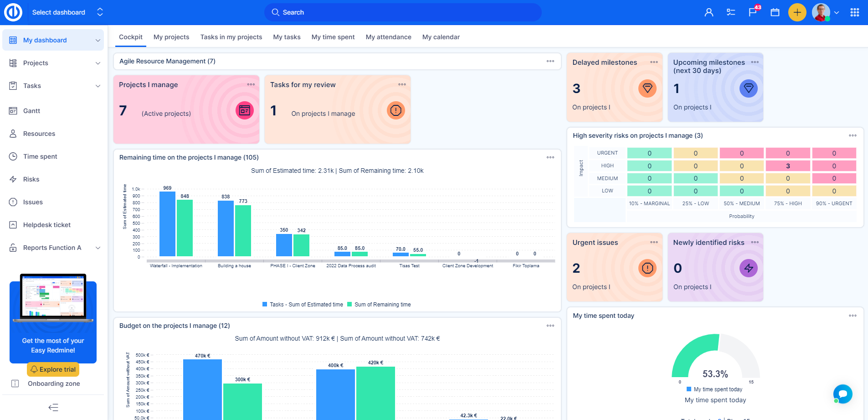Click the purple lightning icon on Newly identified risks
The height and width of the screenshot is (420, 868).
(749, 268)
